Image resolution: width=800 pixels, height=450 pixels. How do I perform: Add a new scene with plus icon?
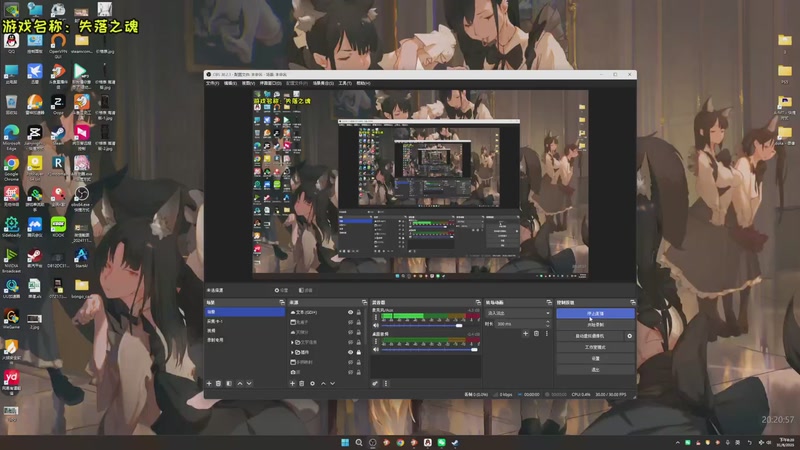pyautogui.click(x=209, y=384)
